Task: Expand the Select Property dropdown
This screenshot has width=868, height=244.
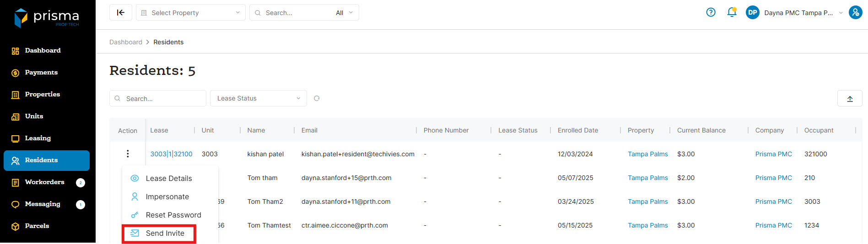Action: [190, 13]
